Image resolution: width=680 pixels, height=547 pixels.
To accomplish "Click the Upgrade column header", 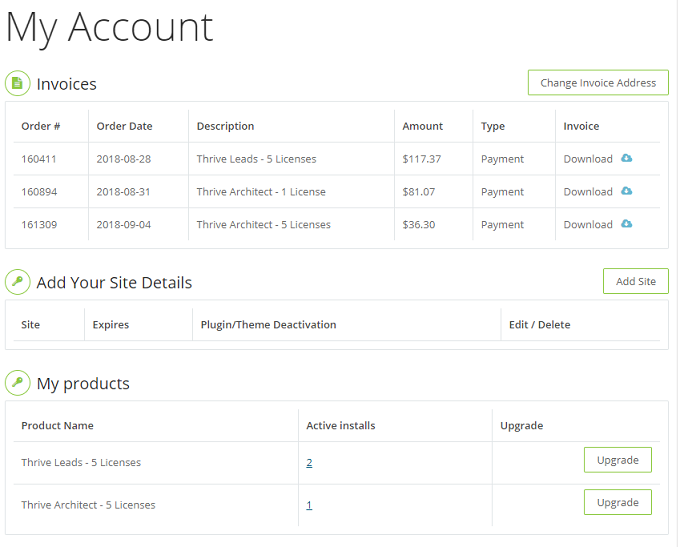I will point(522,426).
